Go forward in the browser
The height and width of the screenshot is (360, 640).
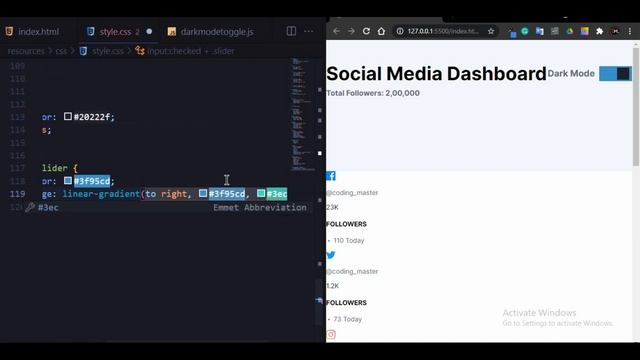point(351,31)
